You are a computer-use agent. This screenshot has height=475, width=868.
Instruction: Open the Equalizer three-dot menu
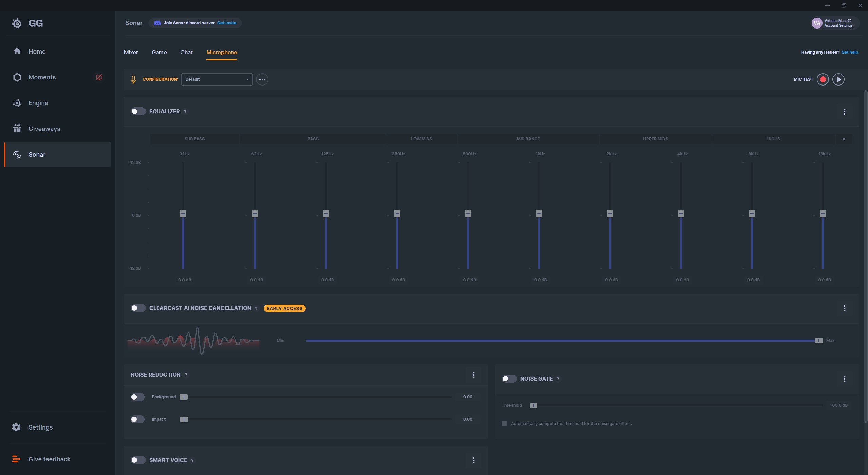point(844,112)
